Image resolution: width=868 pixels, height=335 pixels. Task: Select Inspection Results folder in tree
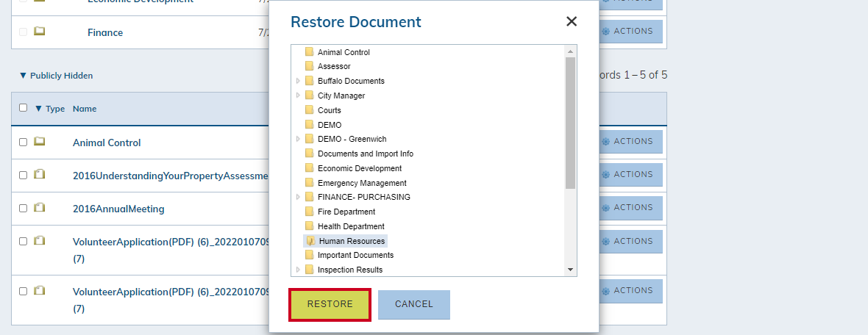(350, 270)
